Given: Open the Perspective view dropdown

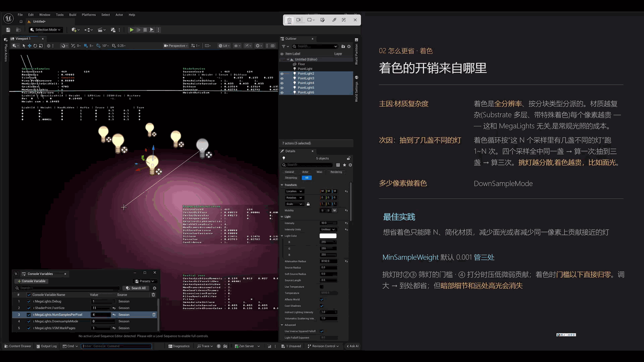Looking at the screenshot, I should click(176, 46).
